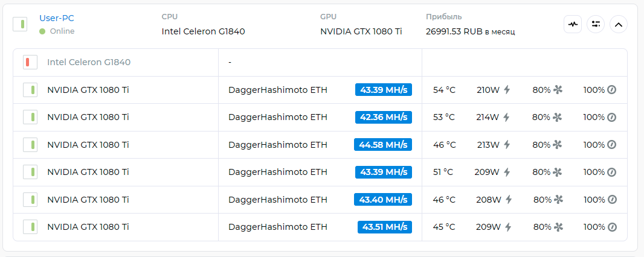Click the 43.39 MH/s badge on first GPU
The image size is (644, 257).
point(384,90)
